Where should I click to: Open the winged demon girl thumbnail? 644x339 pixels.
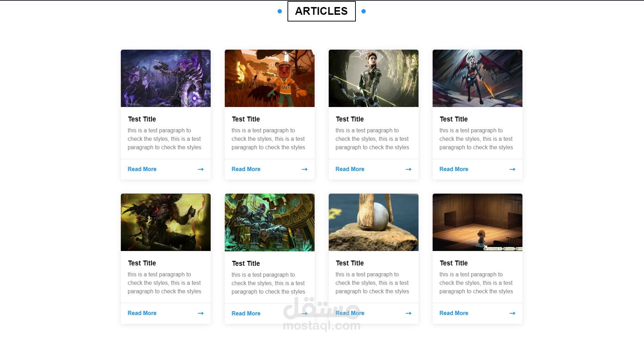pos(477,78)
